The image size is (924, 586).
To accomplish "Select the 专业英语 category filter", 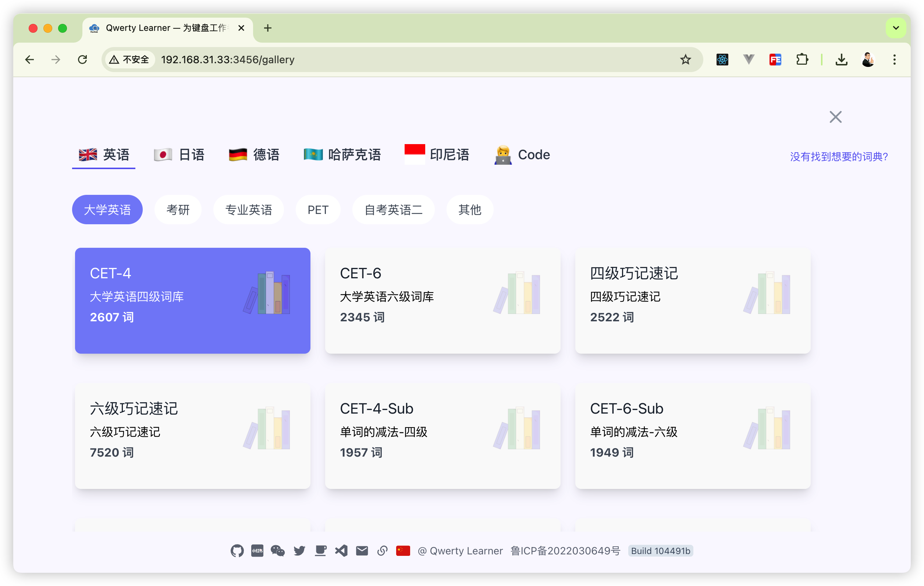I will (248, 210).
